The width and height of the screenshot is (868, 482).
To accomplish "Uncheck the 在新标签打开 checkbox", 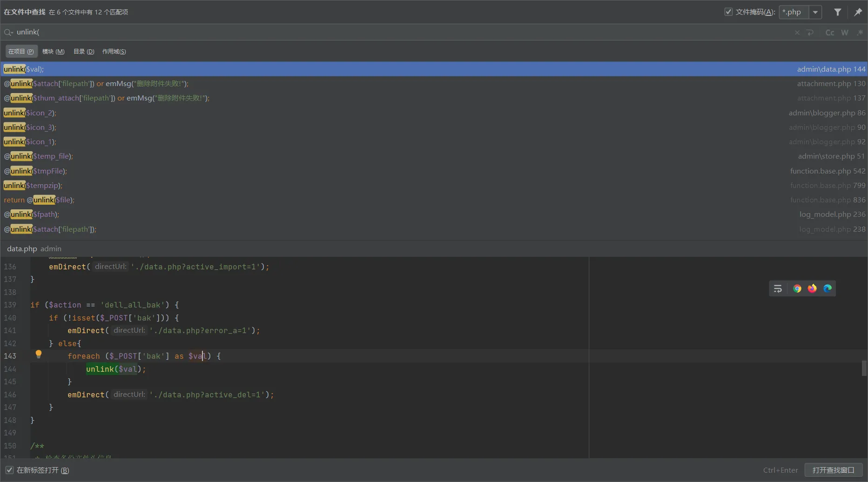I will (x=9, y=470).
